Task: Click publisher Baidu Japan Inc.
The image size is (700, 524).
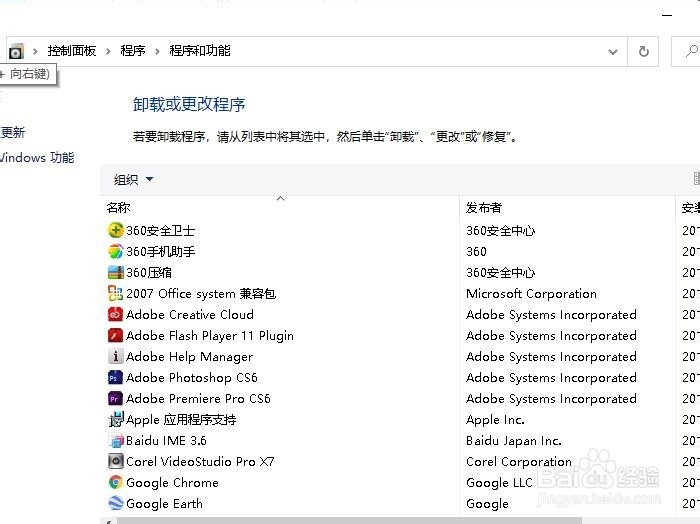Action: click(514, 441)
